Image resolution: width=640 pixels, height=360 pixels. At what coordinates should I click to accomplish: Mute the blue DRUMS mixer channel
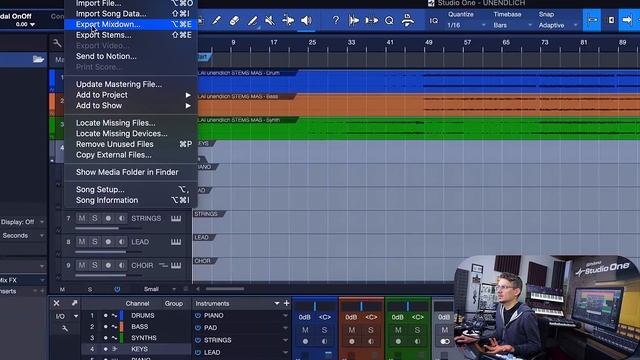(x=305, y=330)
